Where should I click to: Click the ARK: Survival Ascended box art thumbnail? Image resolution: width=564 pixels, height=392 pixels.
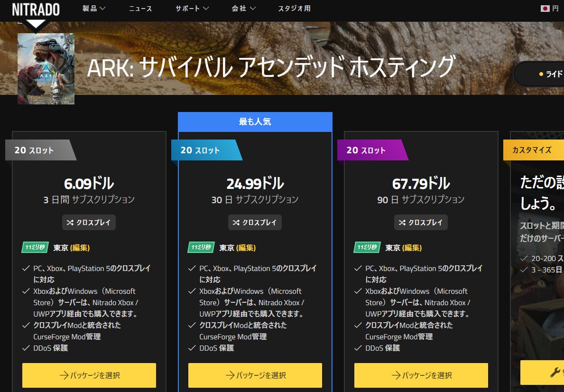(x=46, y=68)
